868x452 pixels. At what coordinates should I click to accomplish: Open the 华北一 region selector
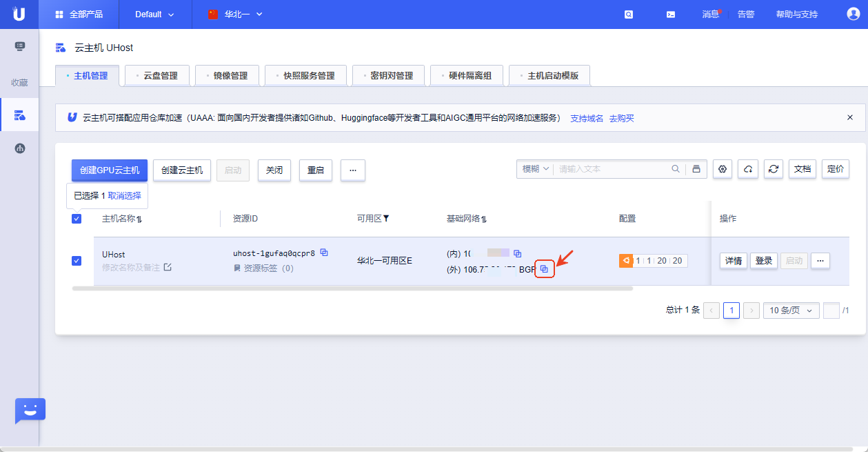point(235,14)
